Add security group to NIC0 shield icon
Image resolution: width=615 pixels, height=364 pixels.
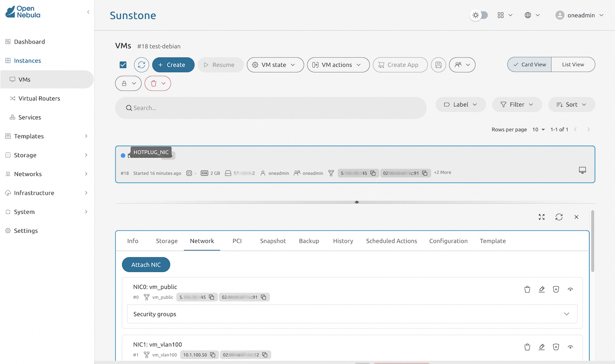[556, 289]
